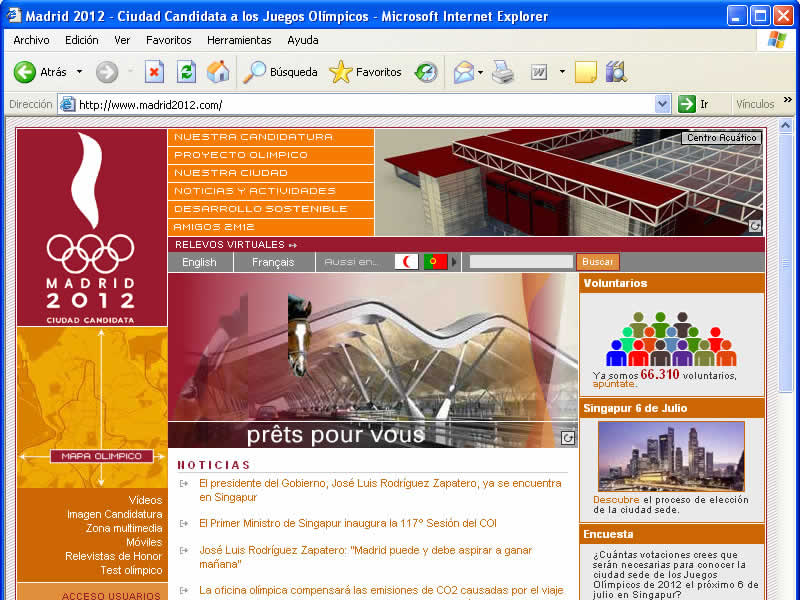Open news about Zapatero ya se encuentra en Singapur
Screen dimensions: 800x600
click(x=380, y=490)
